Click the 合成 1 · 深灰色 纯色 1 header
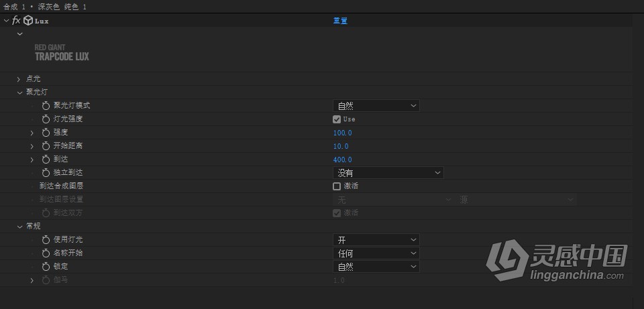 click(44, 7)
